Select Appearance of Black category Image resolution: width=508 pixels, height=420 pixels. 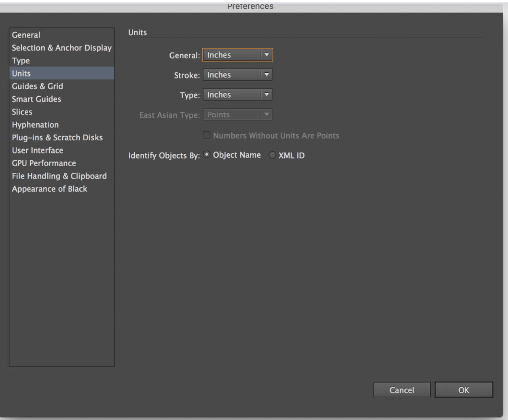coord(61,189)
